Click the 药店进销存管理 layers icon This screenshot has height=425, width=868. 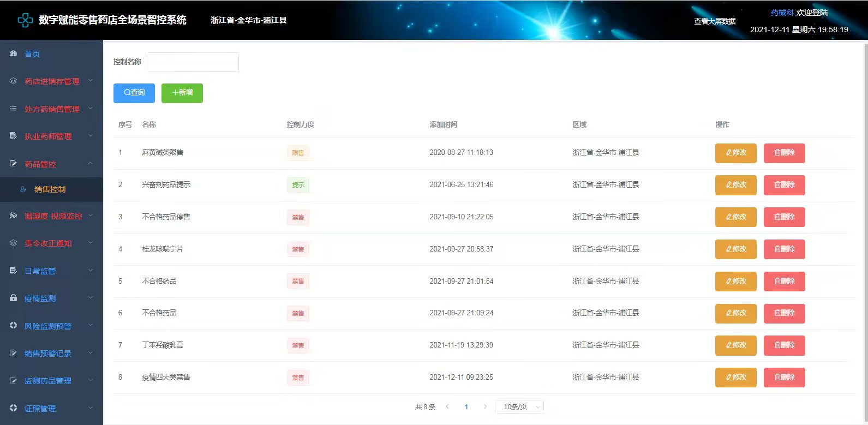(x=14, y=81)
